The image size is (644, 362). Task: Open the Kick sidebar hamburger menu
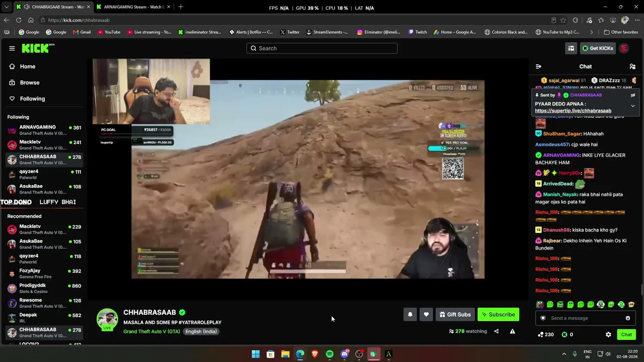pos(12,48)
